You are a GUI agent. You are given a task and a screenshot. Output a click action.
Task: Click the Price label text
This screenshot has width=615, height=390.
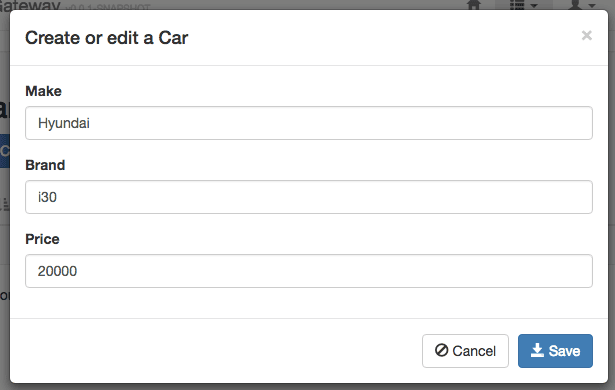click(x=42, y=239)
